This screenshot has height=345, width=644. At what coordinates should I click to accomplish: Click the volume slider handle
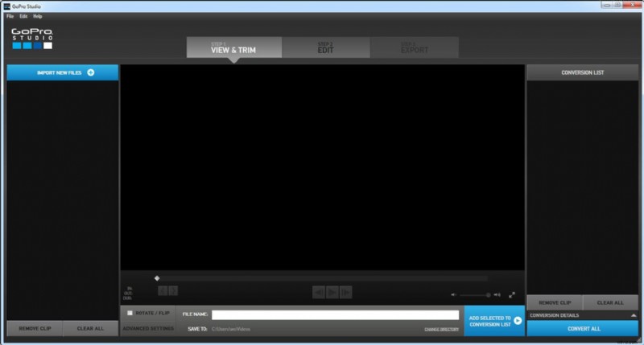pyautogui.click(x=488, y=295)
